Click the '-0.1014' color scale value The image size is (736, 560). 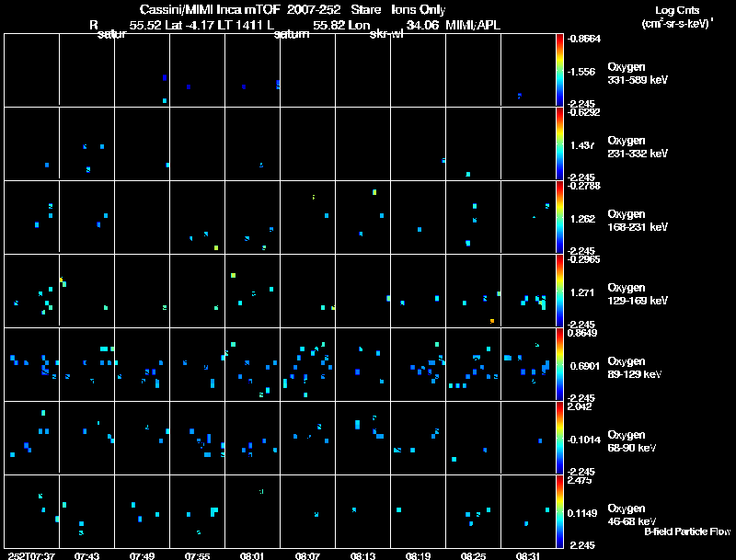pyautogui.click(x=584, y=440)
